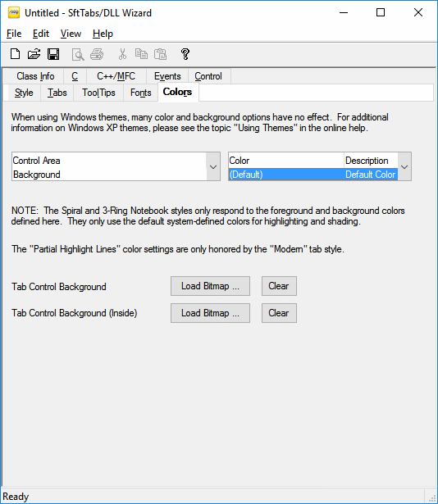Click the Help question mark icon
The image size is (438, 504).
tap(185, 54)
